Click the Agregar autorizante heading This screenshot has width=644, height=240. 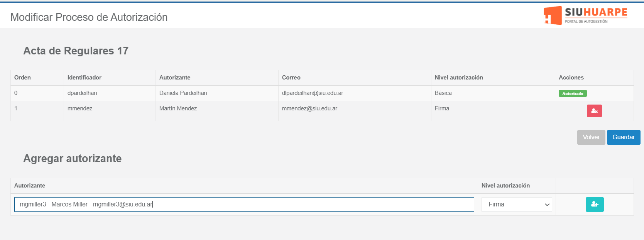click(73, 159)
